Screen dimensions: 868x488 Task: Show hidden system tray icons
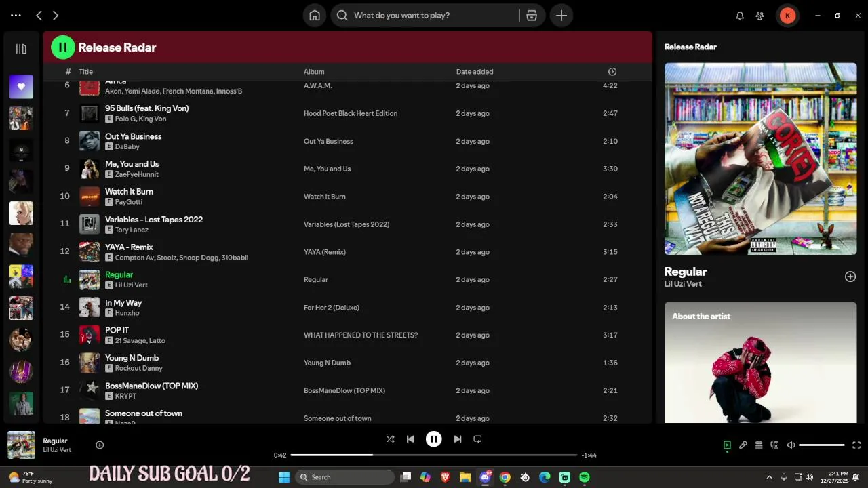coord(769,477)
